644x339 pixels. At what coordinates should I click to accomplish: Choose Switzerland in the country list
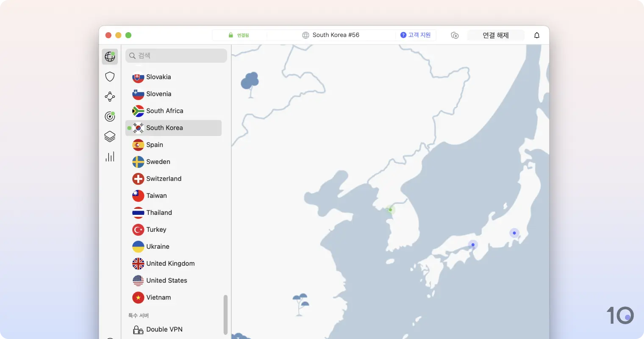coord(164,179)
